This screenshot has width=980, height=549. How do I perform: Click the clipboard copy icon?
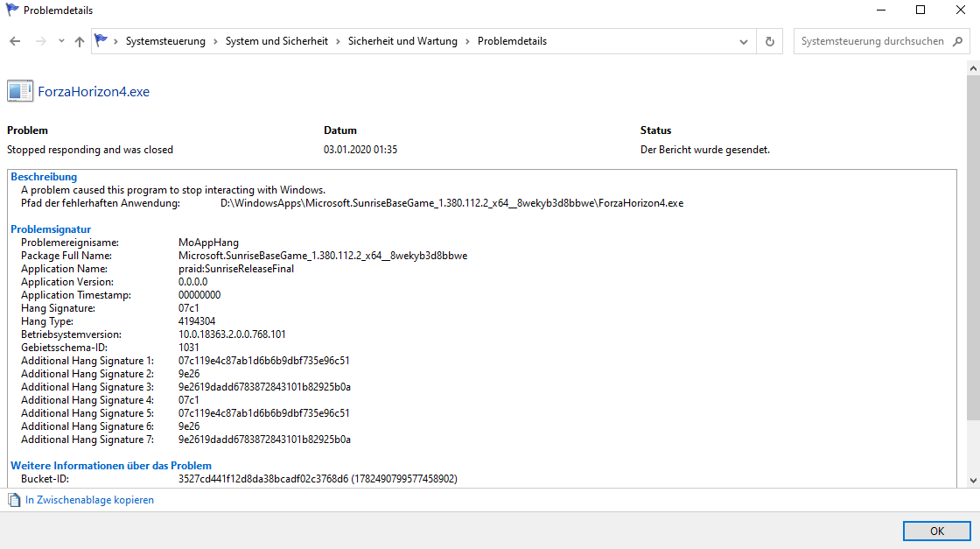click(14, 500)
